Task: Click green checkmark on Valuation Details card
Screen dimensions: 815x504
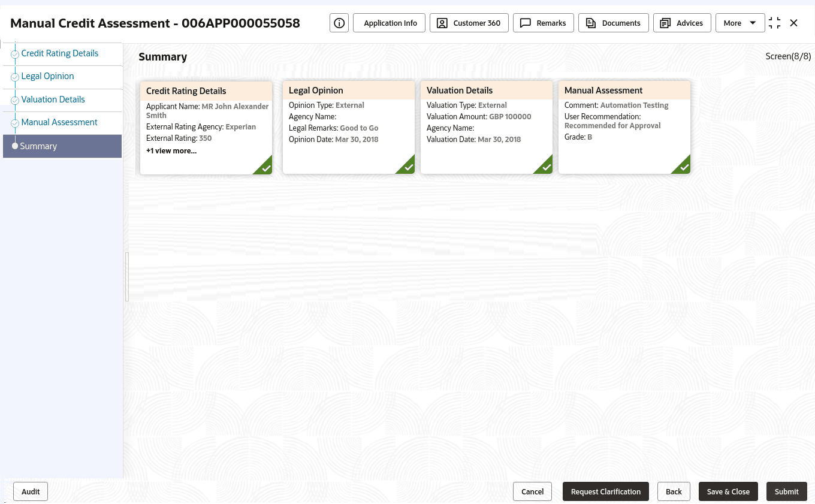Action: (x=546, y=168)
